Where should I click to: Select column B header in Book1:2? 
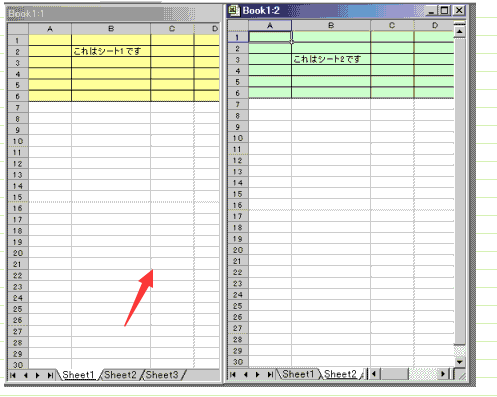(x=331, y=26)
